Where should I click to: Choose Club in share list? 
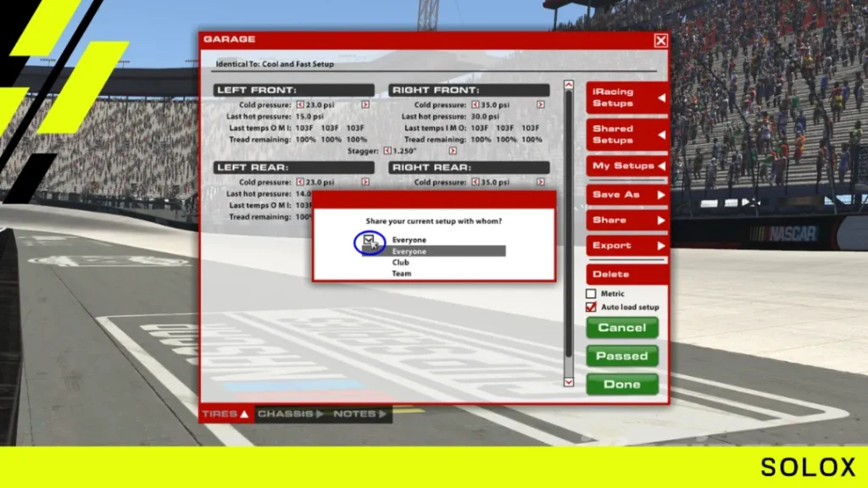[401, 263]
